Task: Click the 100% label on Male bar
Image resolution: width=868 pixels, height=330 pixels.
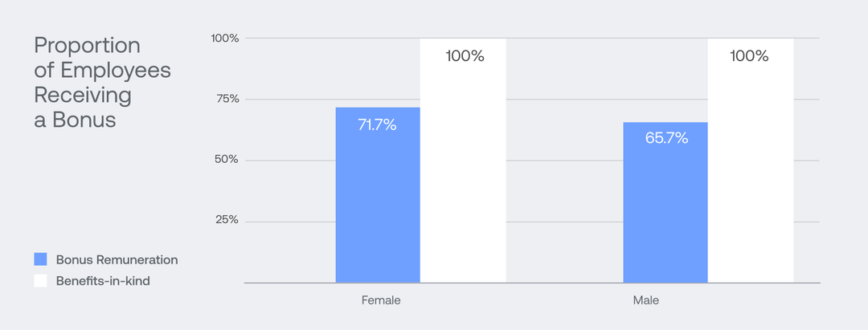Action: pyautogui.click(x=749, y=56)
